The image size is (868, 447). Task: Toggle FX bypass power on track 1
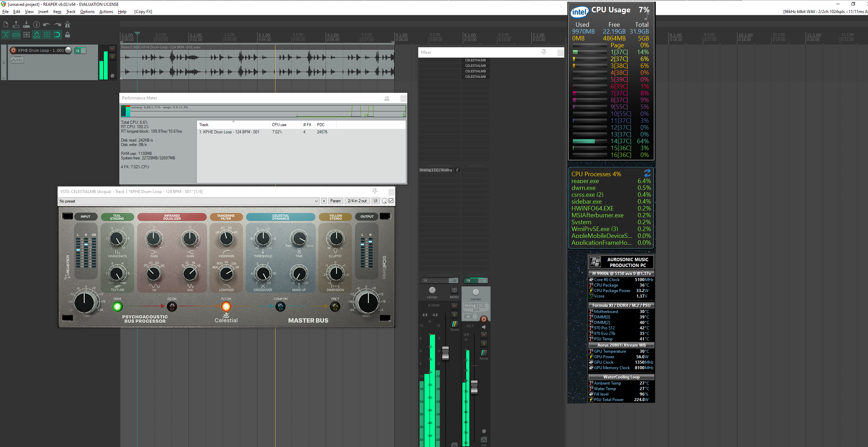[83, 51]
